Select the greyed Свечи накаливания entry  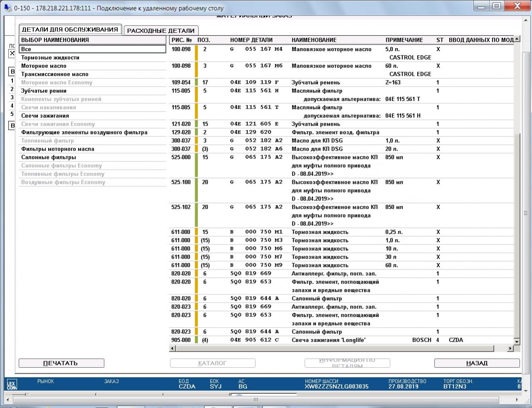click(92, 107)
